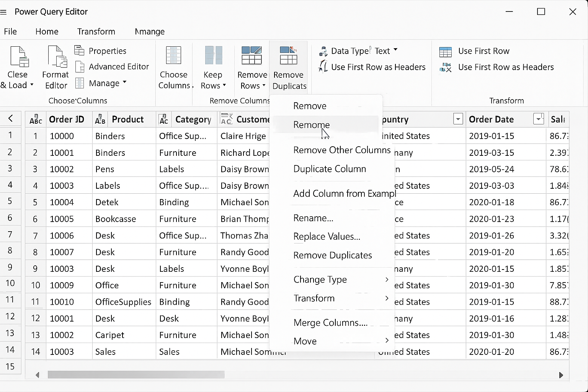The image size is (588, 392).
Task: Click row number 15 in row header
Action: (10, 366)
